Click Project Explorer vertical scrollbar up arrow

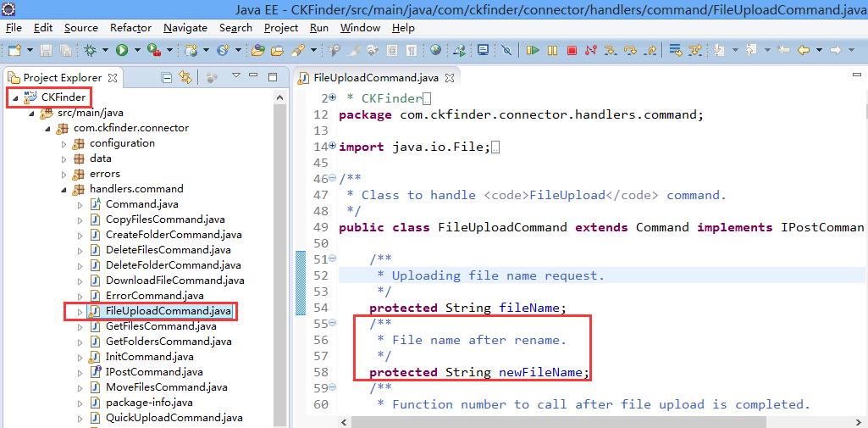[x=280, y=98]
